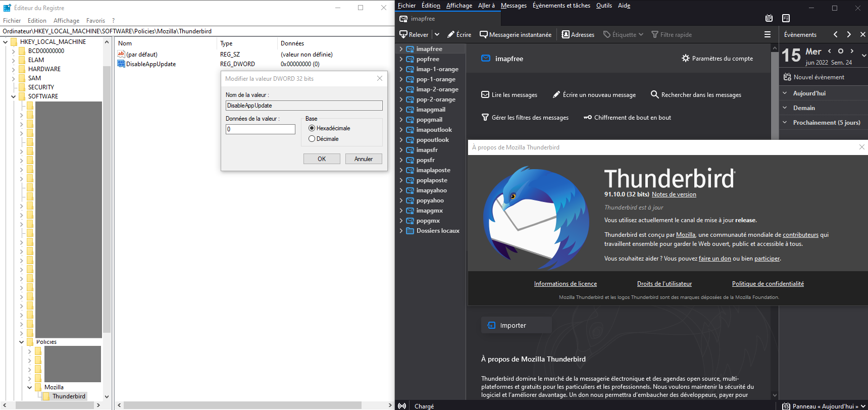Collapse the Demain events section

click(x=785, y=108)
